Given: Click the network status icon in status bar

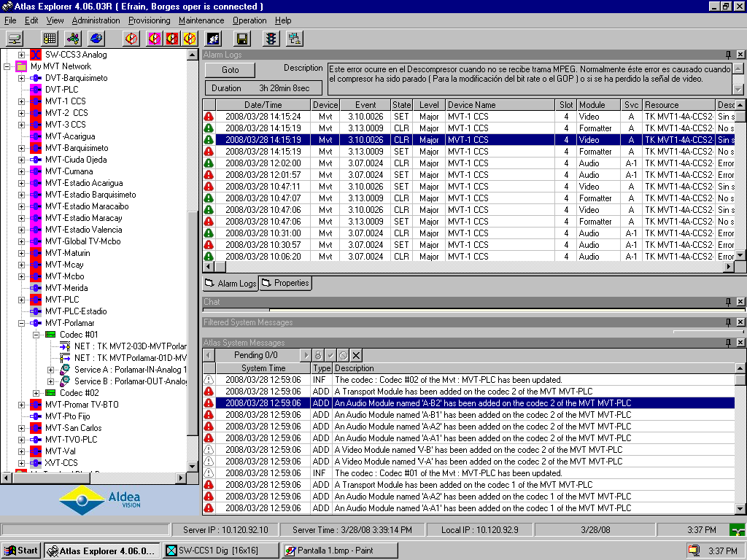Looking at the screenshot, I should 738,530.
